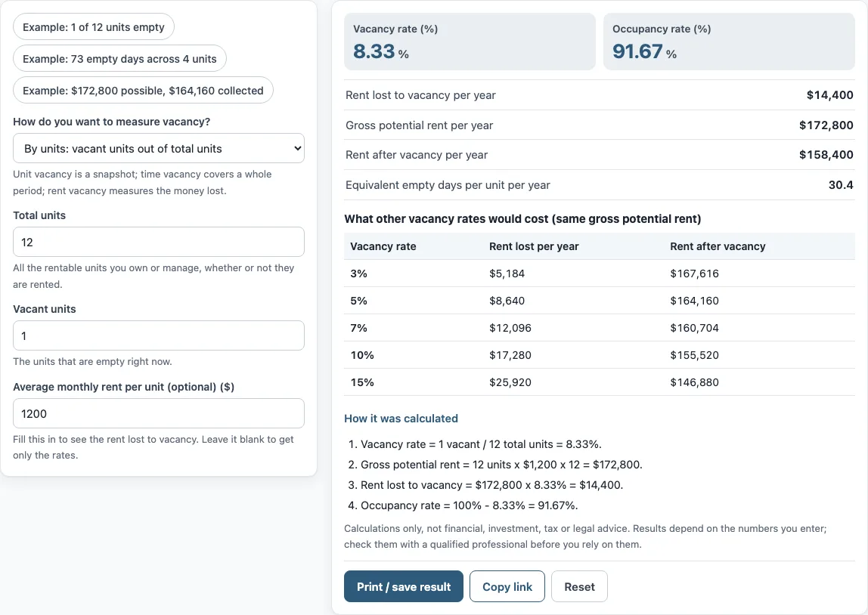Select the 7% vacancy rate row label

pos(358,327)
